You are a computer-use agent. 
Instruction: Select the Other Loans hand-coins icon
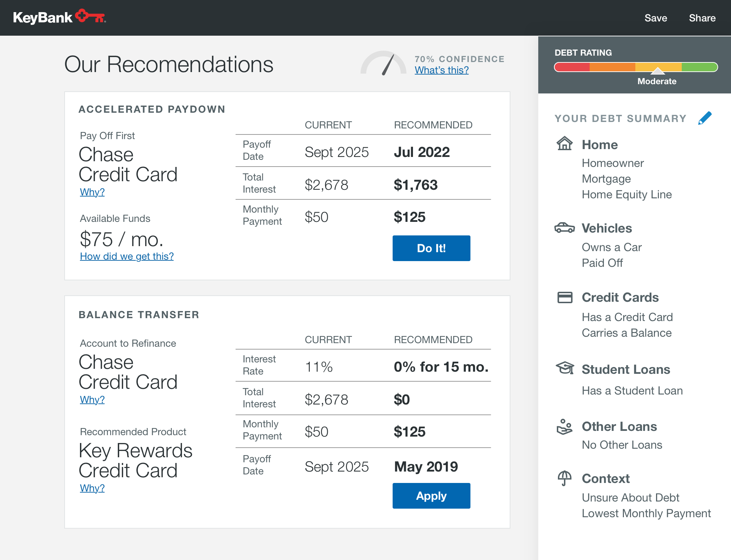click(564, 427)
